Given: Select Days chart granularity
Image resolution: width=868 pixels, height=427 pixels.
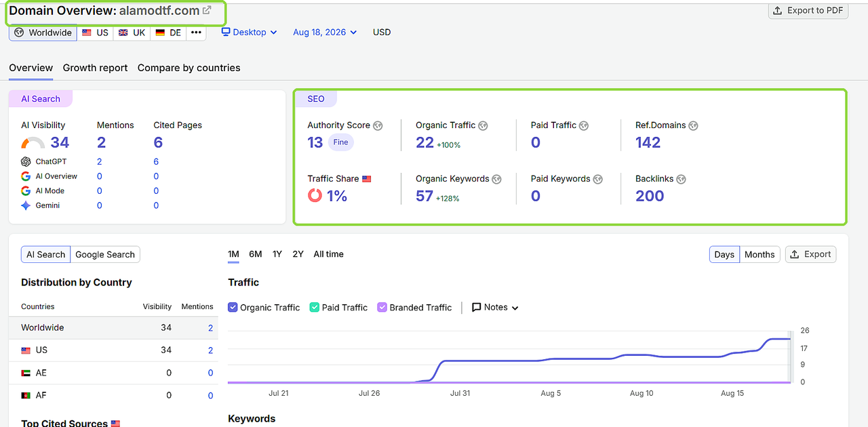Looking at the screenshot, I should click(x=724, y=254).
